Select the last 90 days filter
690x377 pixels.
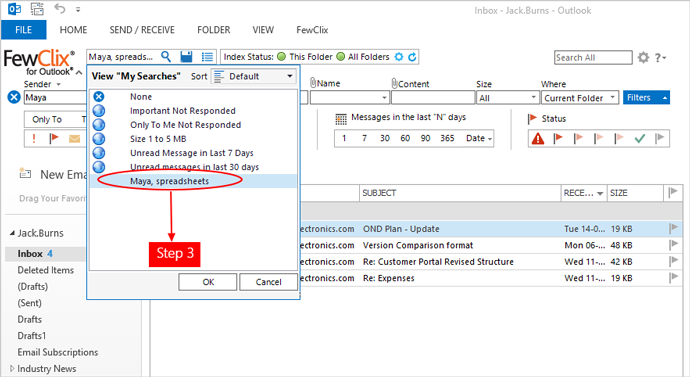tap(425, 138)
